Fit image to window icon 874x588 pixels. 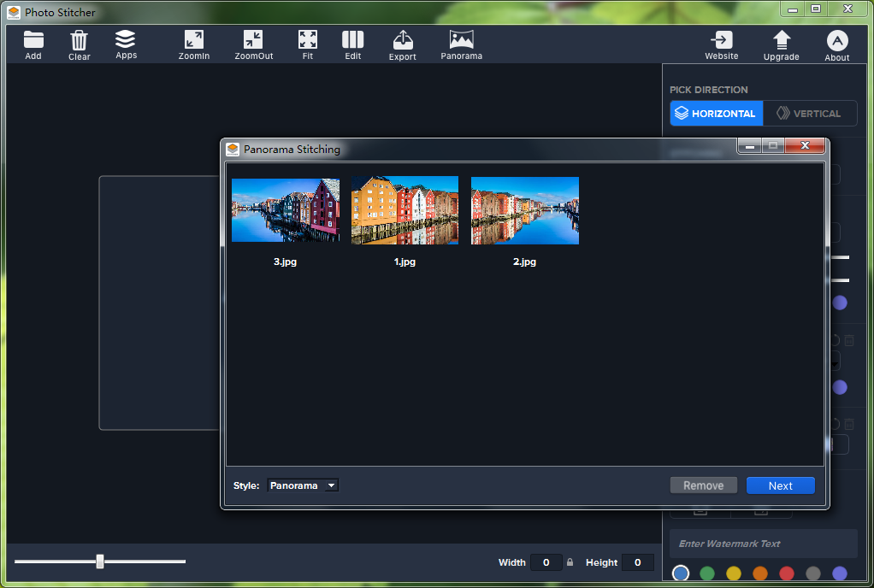pyautogui.click(x=308, y=40)
